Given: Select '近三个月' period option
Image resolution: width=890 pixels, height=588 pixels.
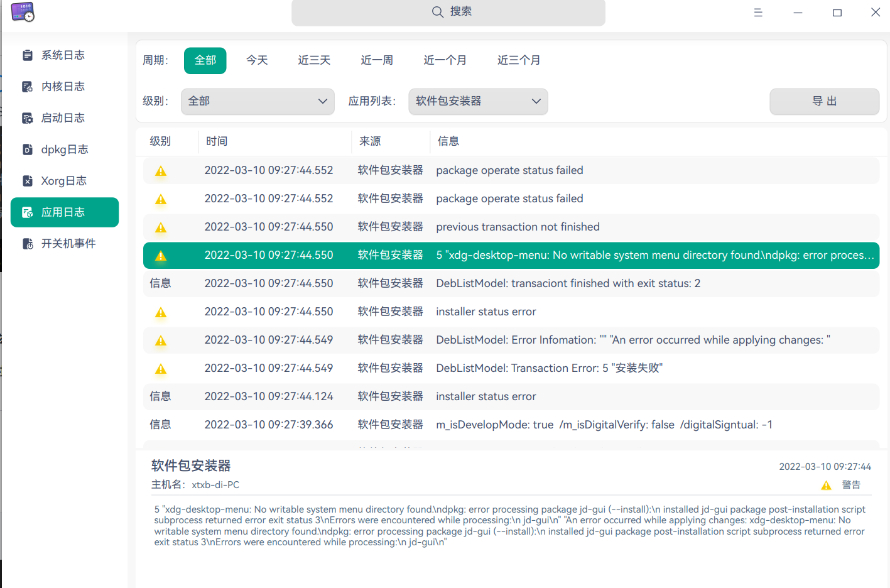Looking at the screenshot, I should (x=519, y=60).
